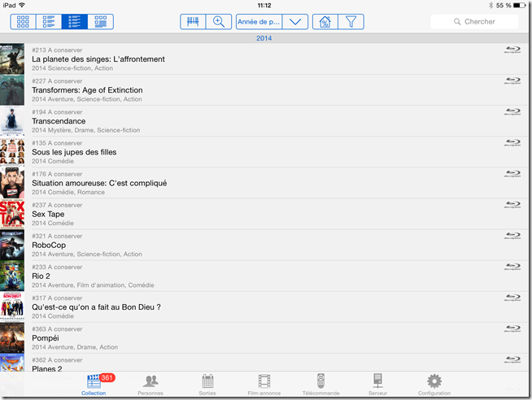Tap the Bon Dieu poster thumbnail
Viewport: 532px width, 400px height.
(12, 307)
